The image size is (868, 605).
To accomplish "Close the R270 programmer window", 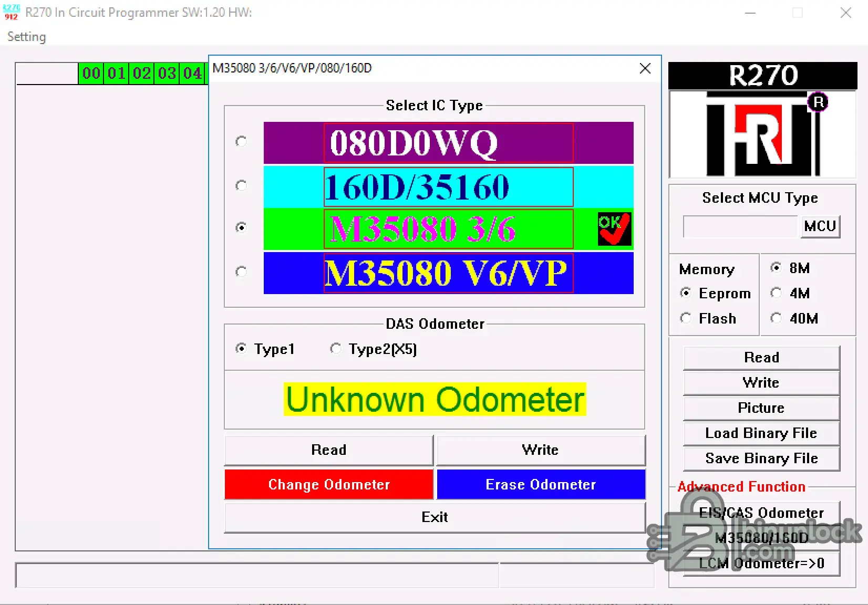I will point(845,13).
